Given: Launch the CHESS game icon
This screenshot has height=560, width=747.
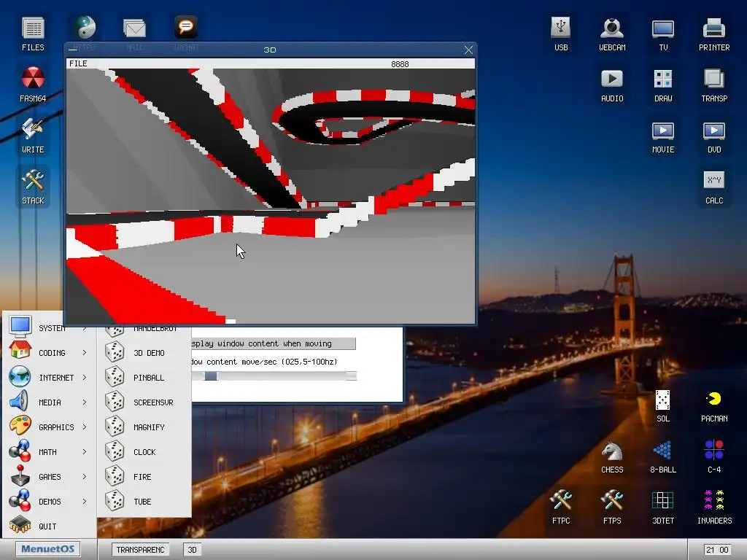Looking at the screenshot, I should coord(612,456).
